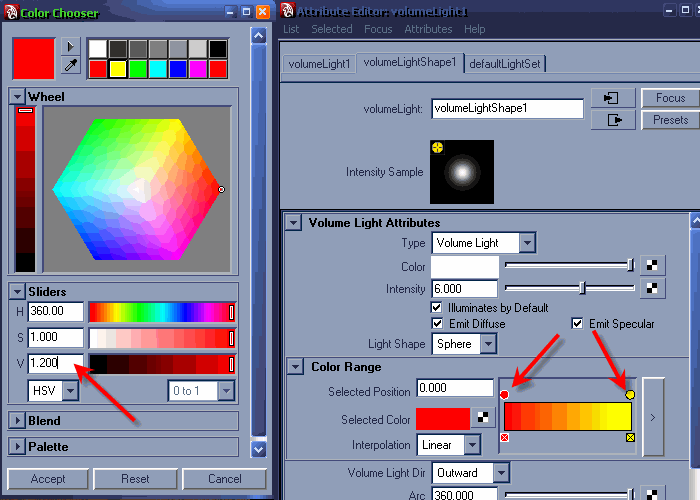Image resolution: width=700 pixels, height=500 pixels.
Task: Expand the Blend section
Action: tap(17, 421)
